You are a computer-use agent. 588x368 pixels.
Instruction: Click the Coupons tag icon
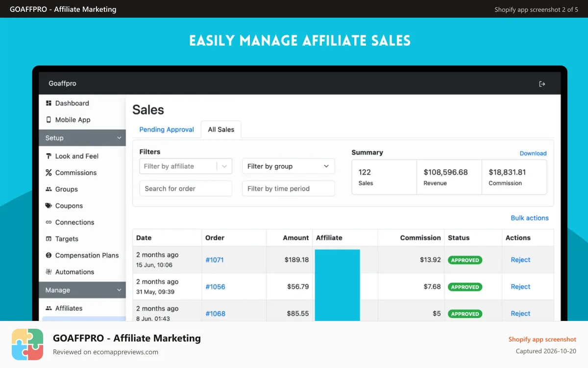click(49, 206)
